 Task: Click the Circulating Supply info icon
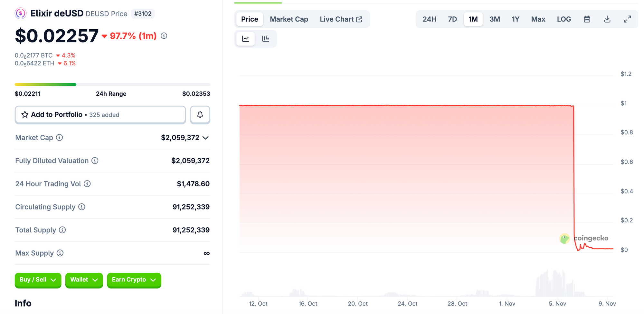[82, 207]
